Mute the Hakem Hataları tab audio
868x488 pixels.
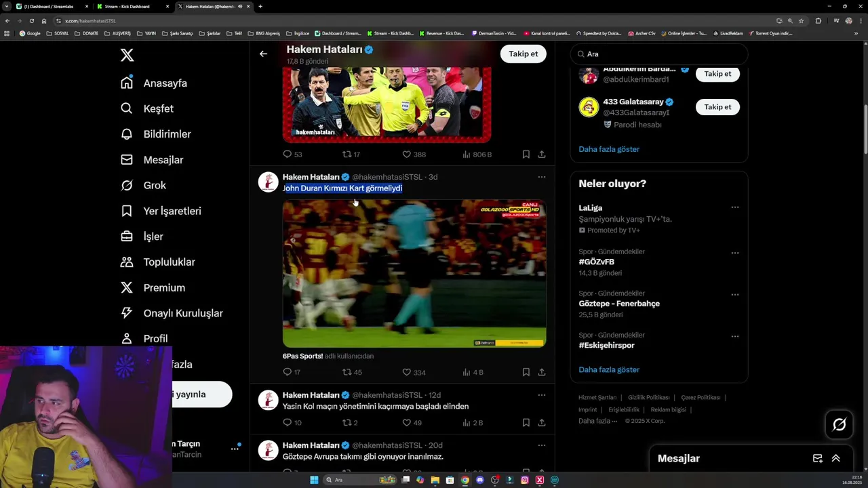point(240,6)
